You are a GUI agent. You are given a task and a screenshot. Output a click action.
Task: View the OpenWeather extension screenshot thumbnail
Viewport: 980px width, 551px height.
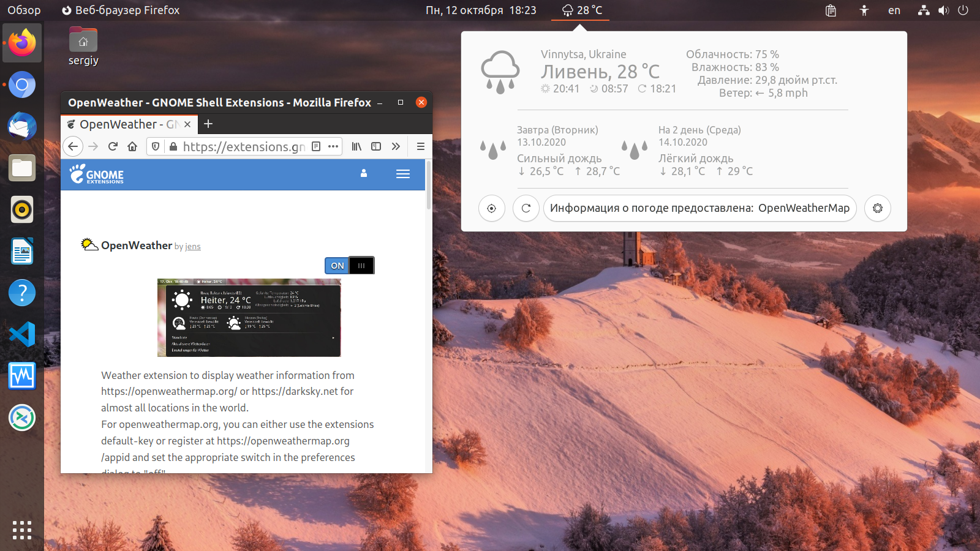[x=249, y=318]
